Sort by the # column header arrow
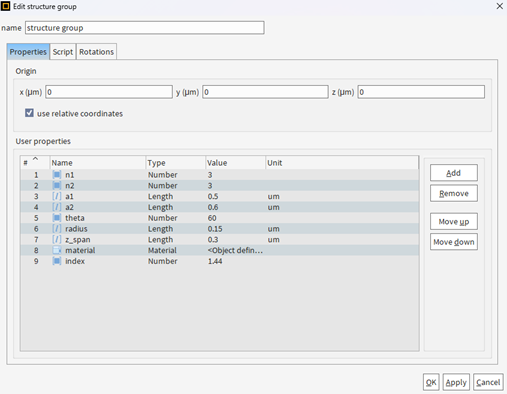The width and height of the screenshot is (507, 394). [x=35, y=159]
